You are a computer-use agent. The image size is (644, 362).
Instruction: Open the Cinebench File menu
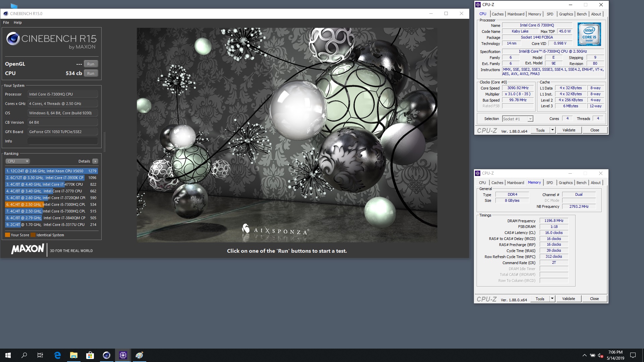coord(6,22)
